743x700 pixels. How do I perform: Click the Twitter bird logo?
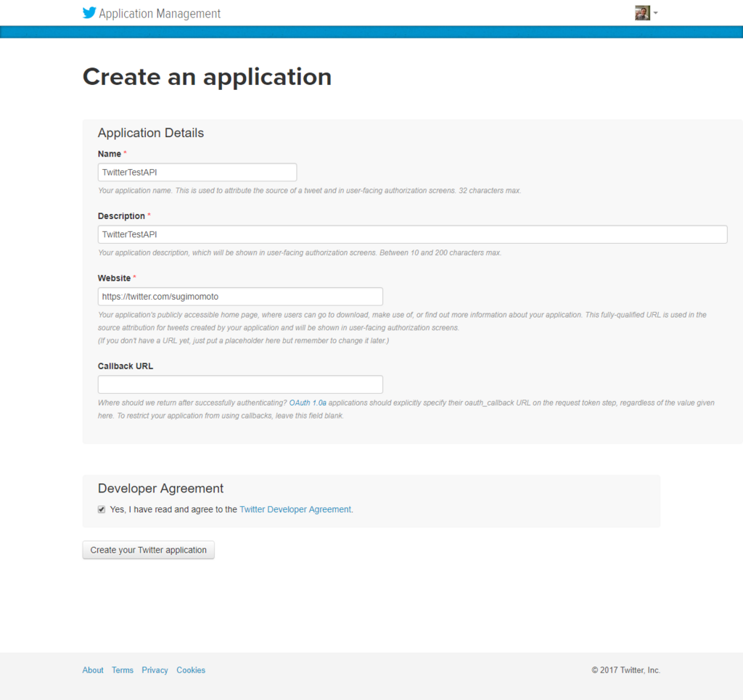coord(89,13)
